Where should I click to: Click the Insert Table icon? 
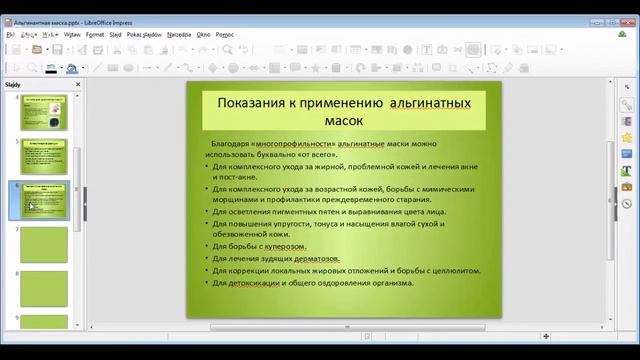tap(356, 50)
